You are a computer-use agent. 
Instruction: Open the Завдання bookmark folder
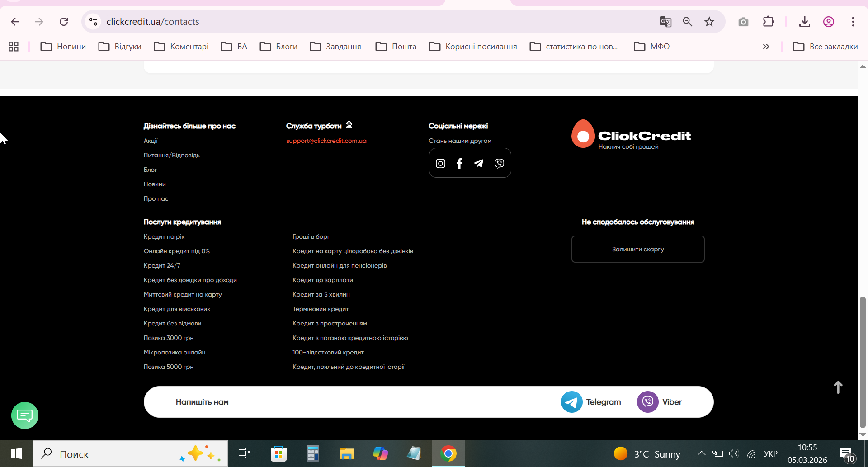point(335,47)
